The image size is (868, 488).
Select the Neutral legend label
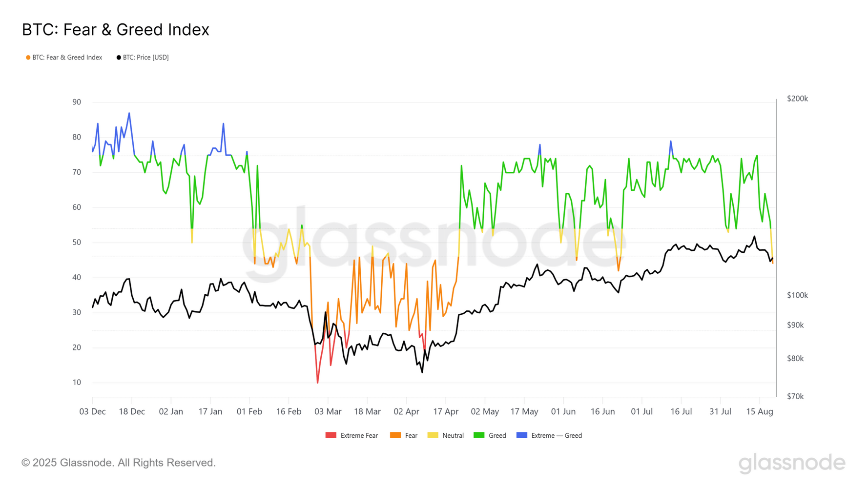(453, 436)
